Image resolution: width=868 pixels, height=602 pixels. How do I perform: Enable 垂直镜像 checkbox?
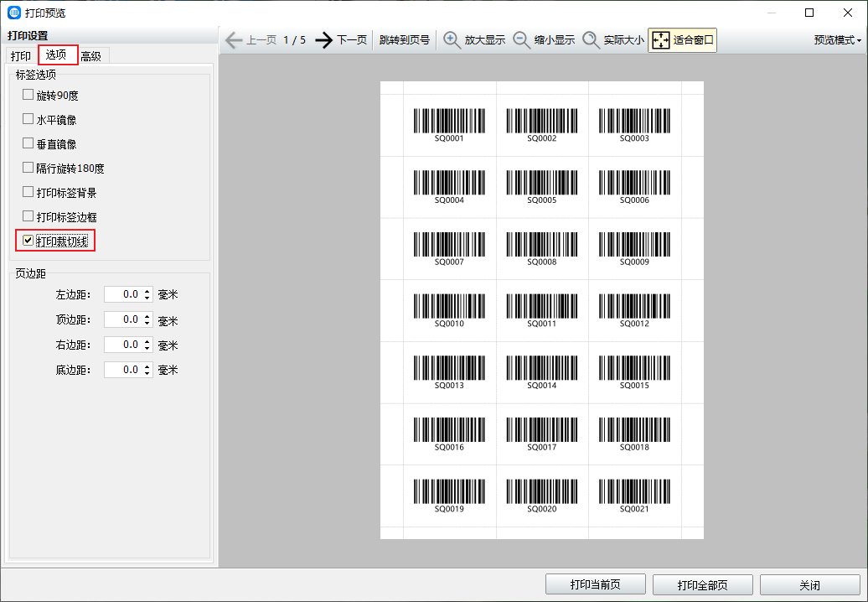click(28, 143)
